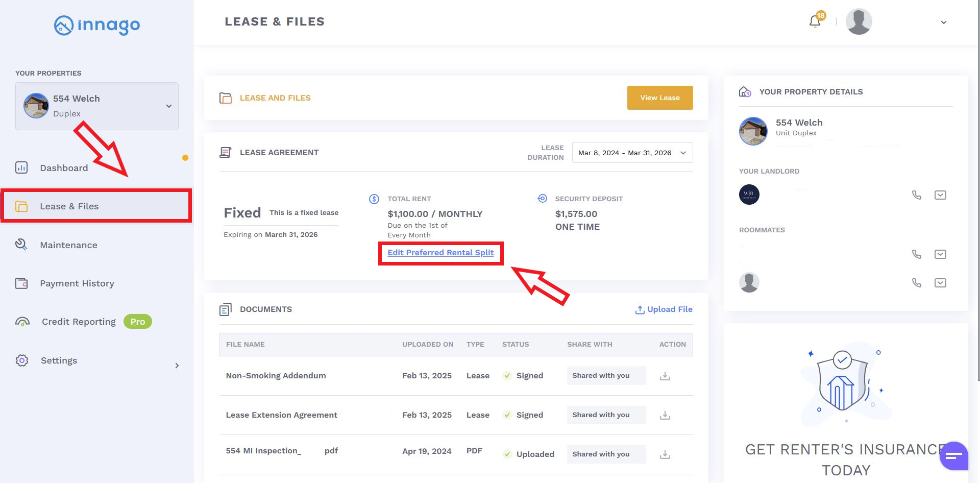
Task: Open the chat support bubble
Action: coord(953,455)
